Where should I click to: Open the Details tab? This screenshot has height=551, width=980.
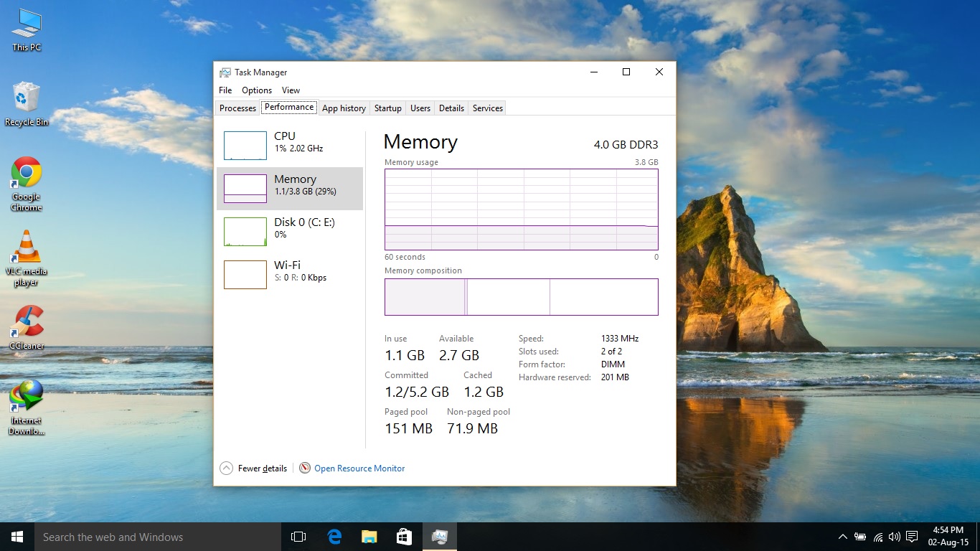tap(451, 108)
